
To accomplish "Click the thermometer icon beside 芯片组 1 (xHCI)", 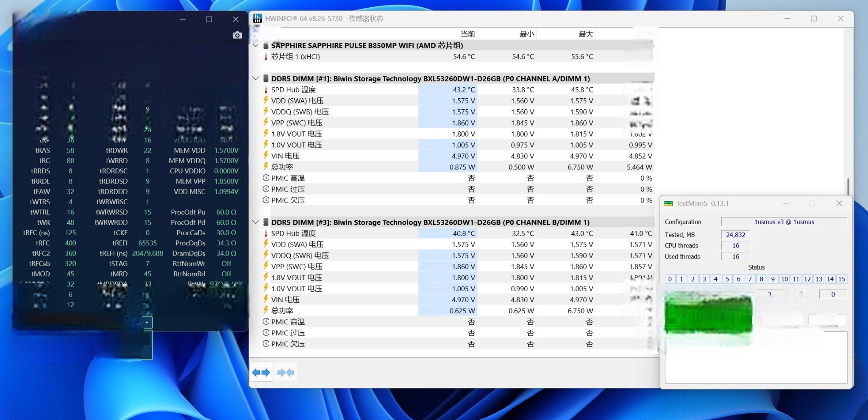I will pyautogui.click(x=266, y=57).
